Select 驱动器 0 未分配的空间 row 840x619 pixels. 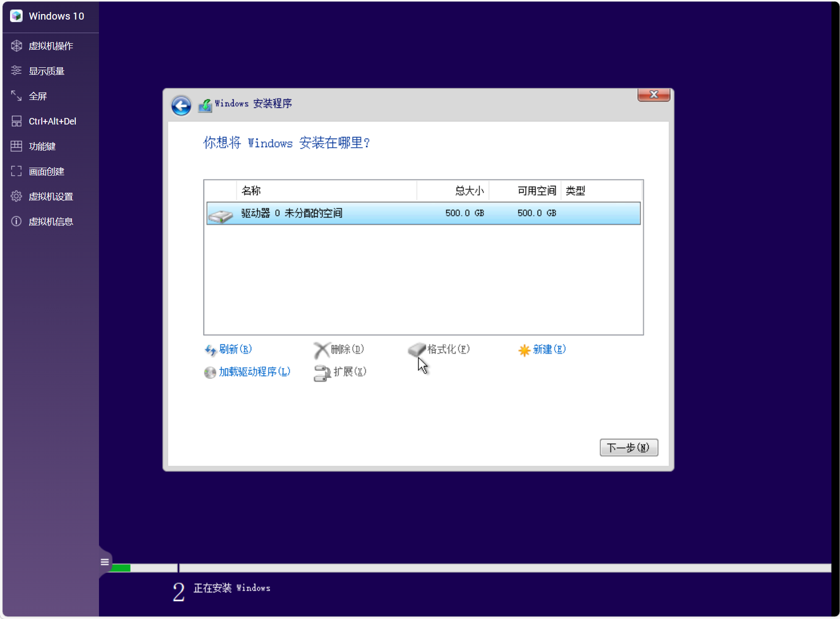point(423,213)
